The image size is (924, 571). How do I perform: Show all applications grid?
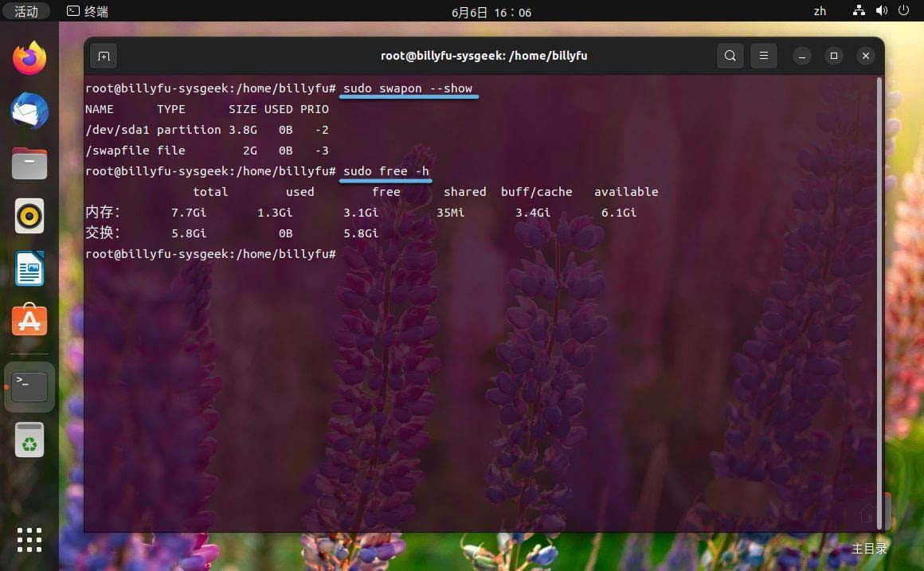click(29, 540)
